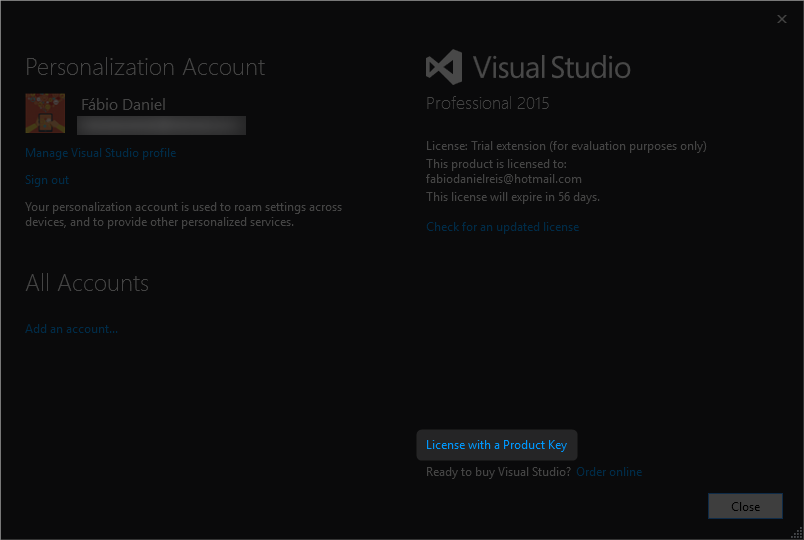Check for an updated license
The height and width of the screenshot is (540, 804).
tap(502, 227)
